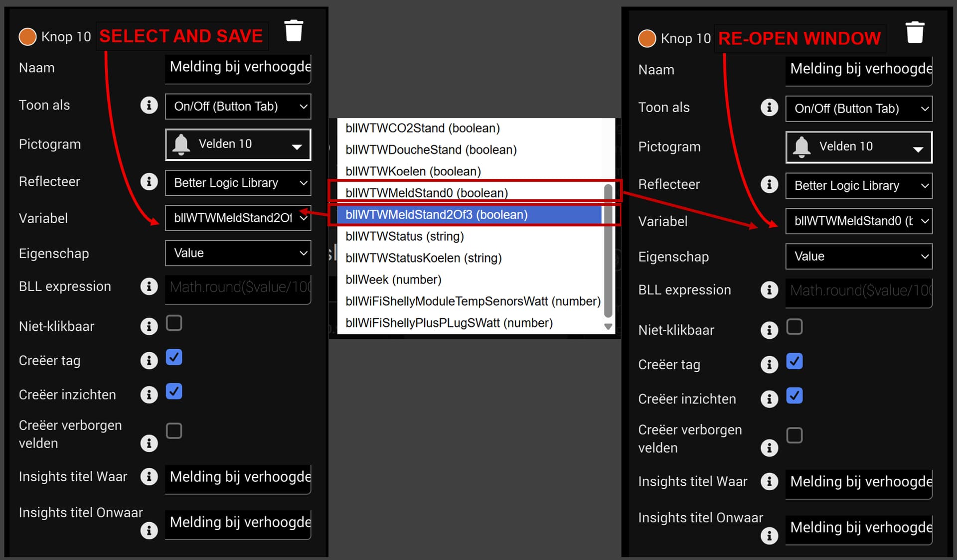Image resolution: width=957 pixels, height=560 pixels.
Task: Click info icon beside right Niet-klikbaar
Action: (769, 330)
